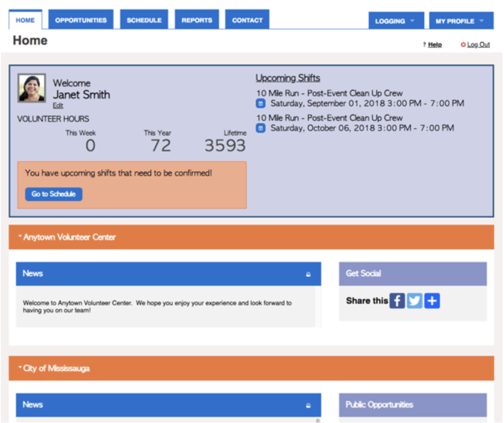The height and width of the screenshot is (423, 504).
Task: Minimize the City of Mississauga News panel
Action: pos(308,405)
